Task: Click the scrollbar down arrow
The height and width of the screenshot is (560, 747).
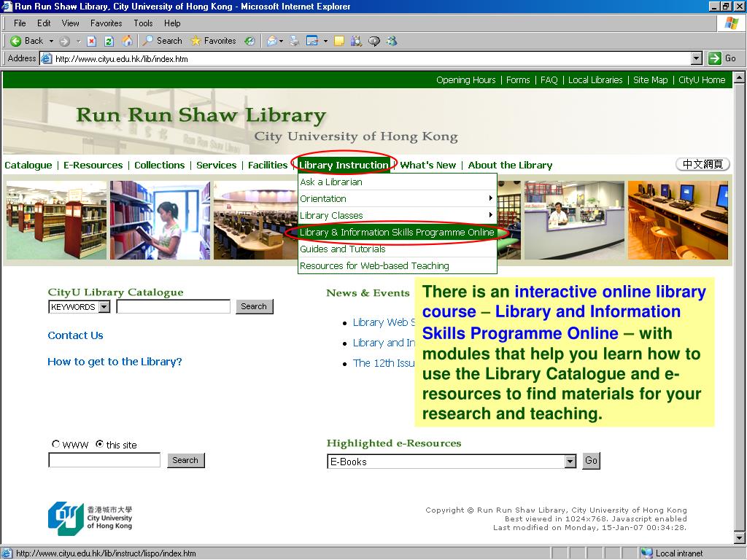Action: [740, 539]
